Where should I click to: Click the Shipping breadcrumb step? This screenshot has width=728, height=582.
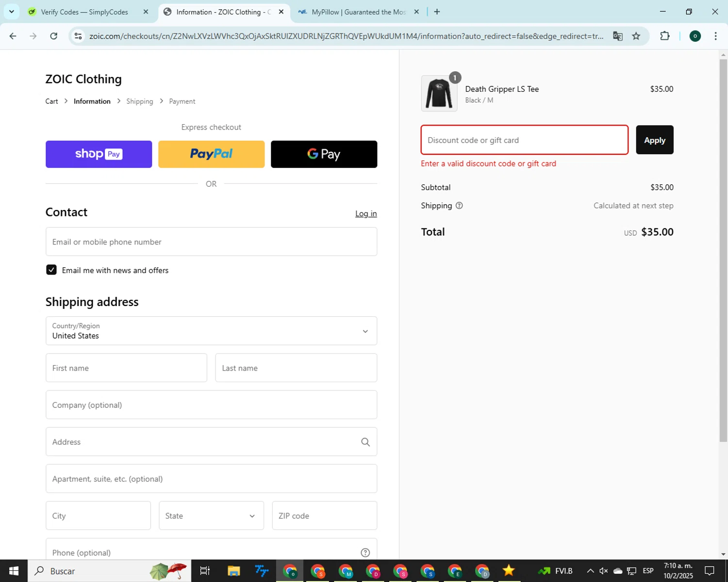pos(140,101)
